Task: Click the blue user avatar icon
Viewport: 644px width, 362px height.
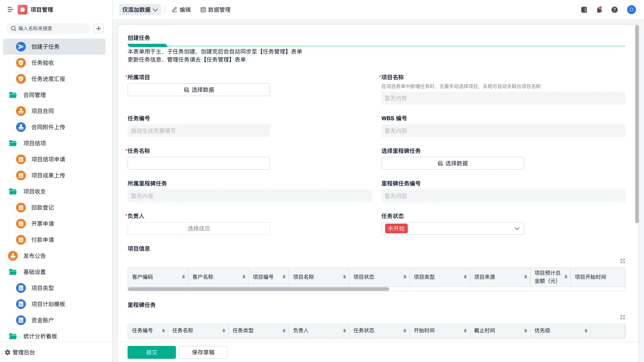Action: [x=631, y=10]
